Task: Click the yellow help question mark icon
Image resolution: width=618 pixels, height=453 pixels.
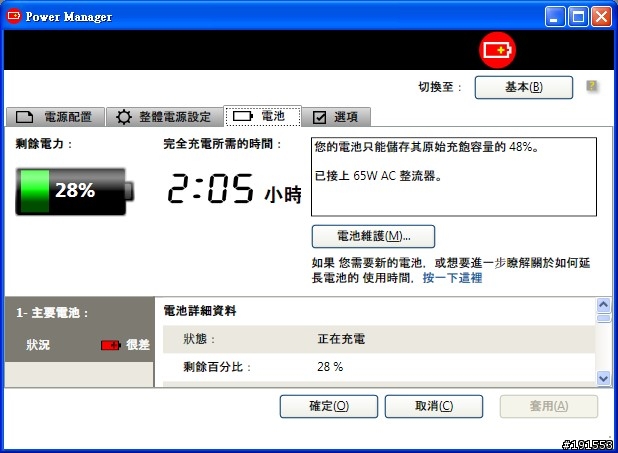Action: click(591, 86)
